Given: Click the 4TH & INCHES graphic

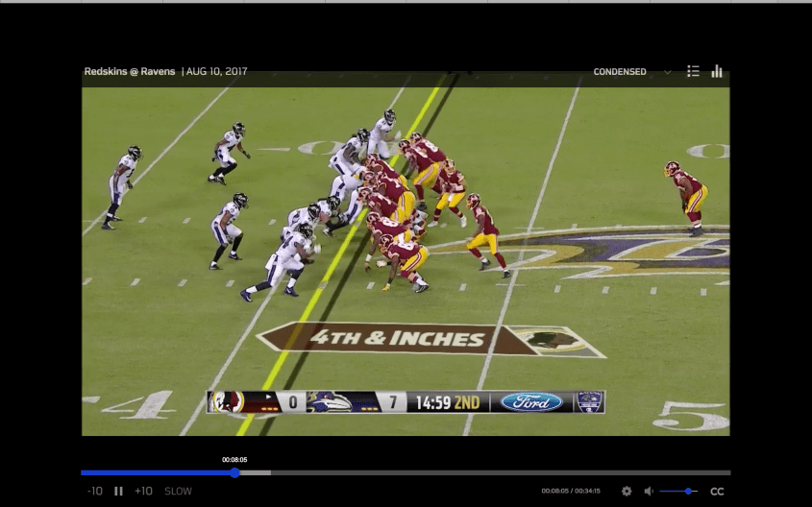Looking at the screenshot, I should pos(397,338).
